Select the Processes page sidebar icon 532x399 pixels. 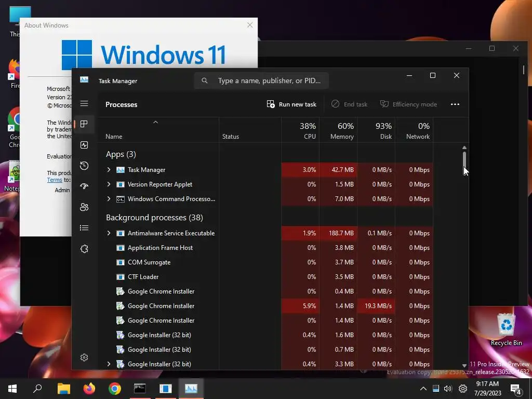pyautogui.click(x=84, y=124)
